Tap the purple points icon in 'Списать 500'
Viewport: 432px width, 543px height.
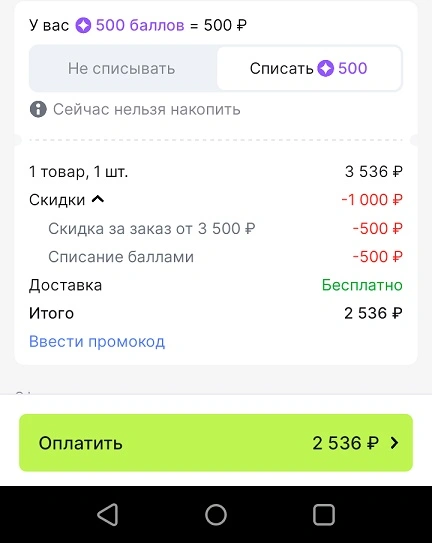point(326,68)
